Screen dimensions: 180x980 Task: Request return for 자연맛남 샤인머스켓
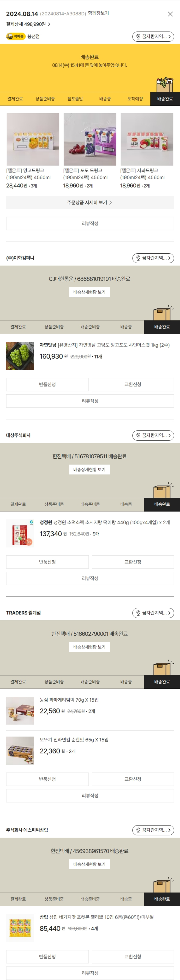[x=48, y=384]
